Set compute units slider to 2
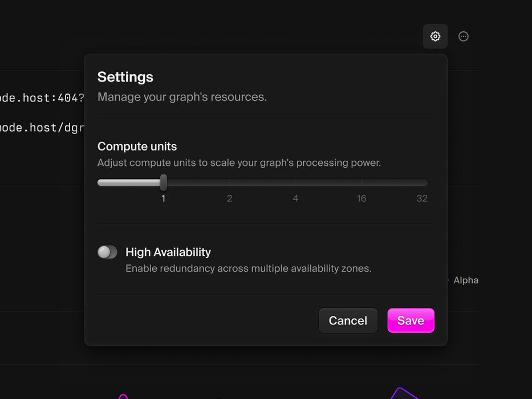This screenshot has height=399, width=532. (x=230, y=183)
